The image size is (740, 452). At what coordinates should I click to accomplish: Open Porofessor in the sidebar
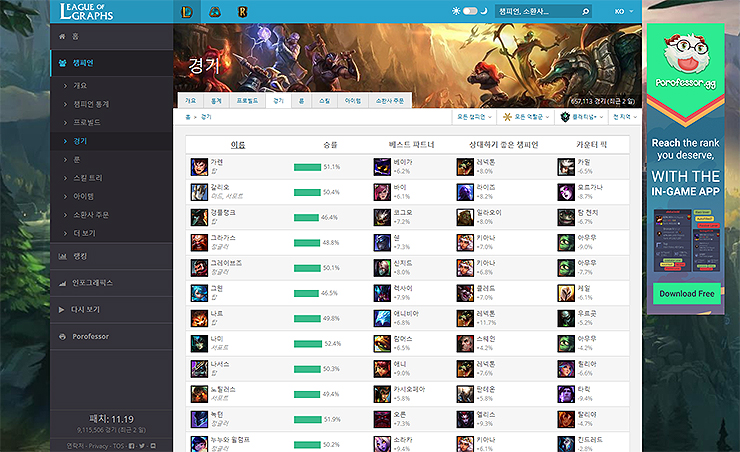(111, 336)
